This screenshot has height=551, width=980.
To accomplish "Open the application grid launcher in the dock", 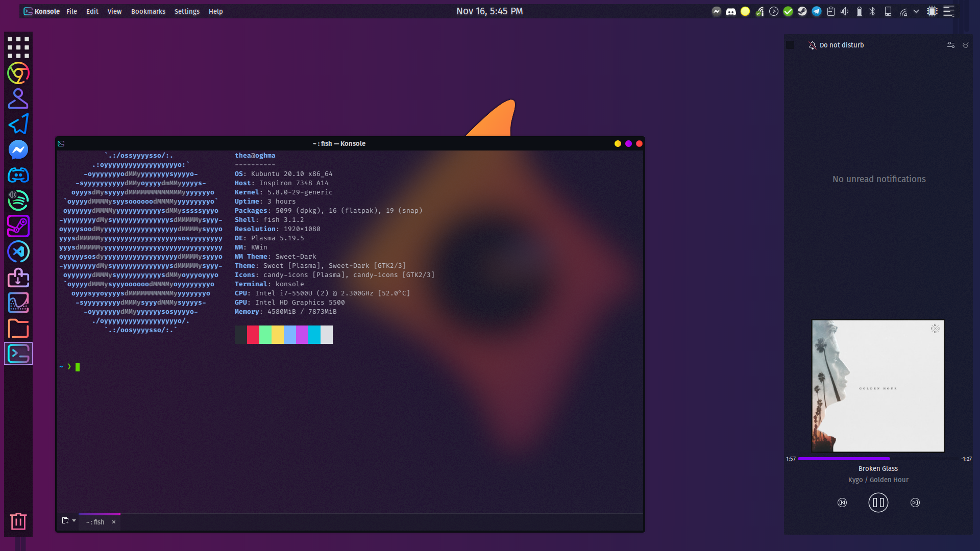I will [x=18, y=47].
